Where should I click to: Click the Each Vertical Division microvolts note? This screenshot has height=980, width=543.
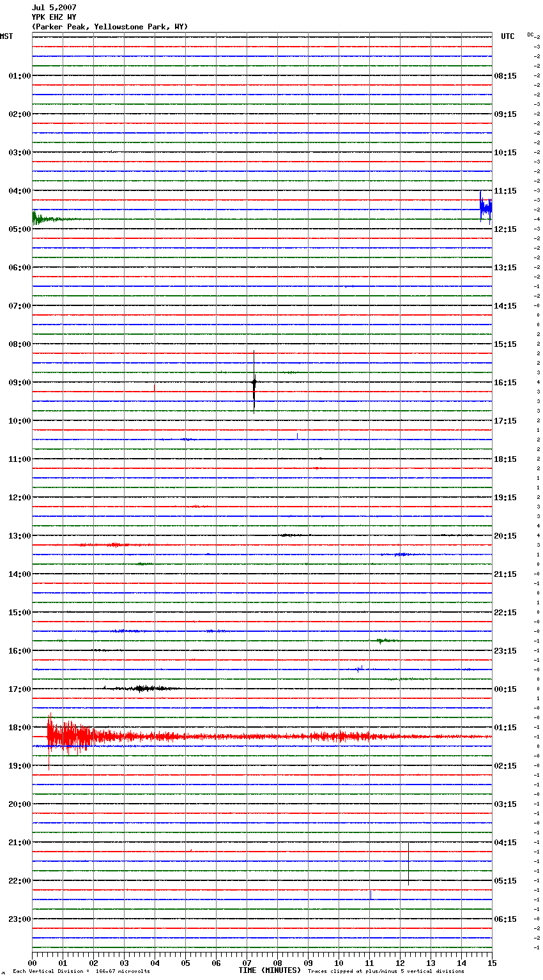[x=81, y=972]
